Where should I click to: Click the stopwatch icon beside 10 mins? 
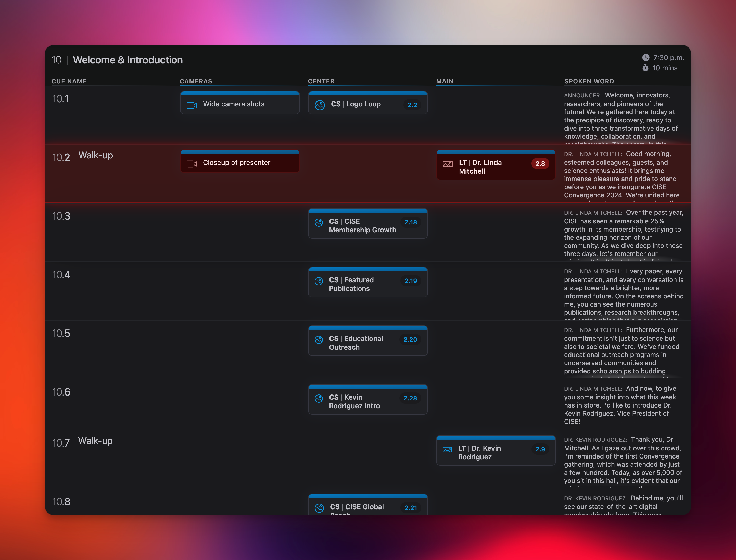(646, 68)
